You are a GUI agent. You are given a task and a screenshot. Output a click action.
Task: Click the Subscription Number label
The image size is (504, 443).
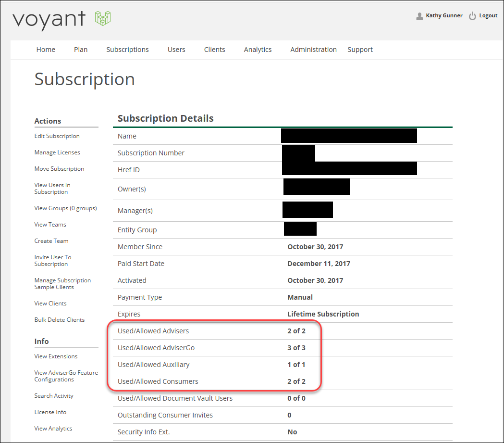(151, 153)
